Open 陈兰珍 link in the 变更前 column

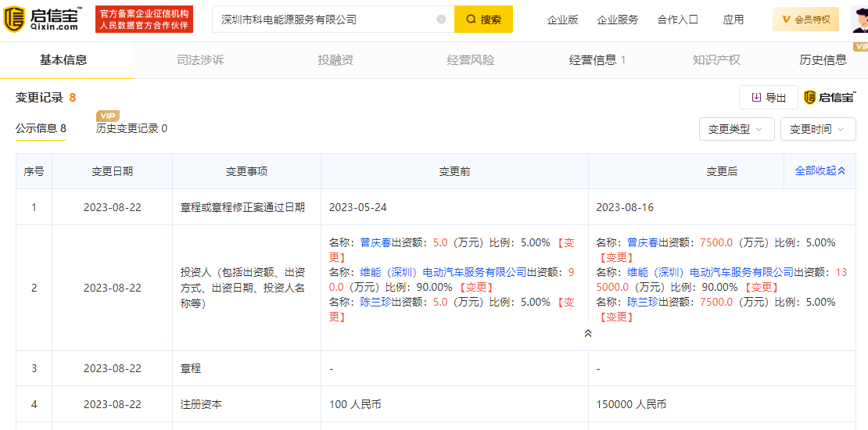(x=375, y=302)
